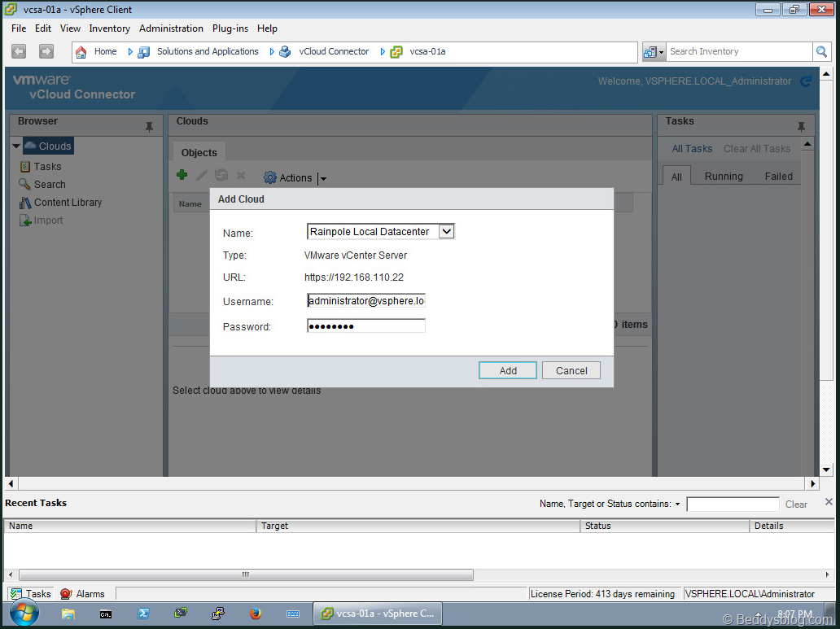The image size is (840, 629).
Task: Open the Name, Target or Status filter dropdown
Action: [677, 505]
